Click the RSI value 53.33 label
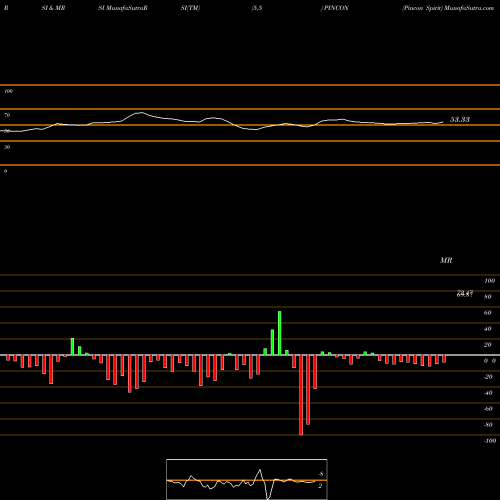500x500 pixels. click(460, 120)
